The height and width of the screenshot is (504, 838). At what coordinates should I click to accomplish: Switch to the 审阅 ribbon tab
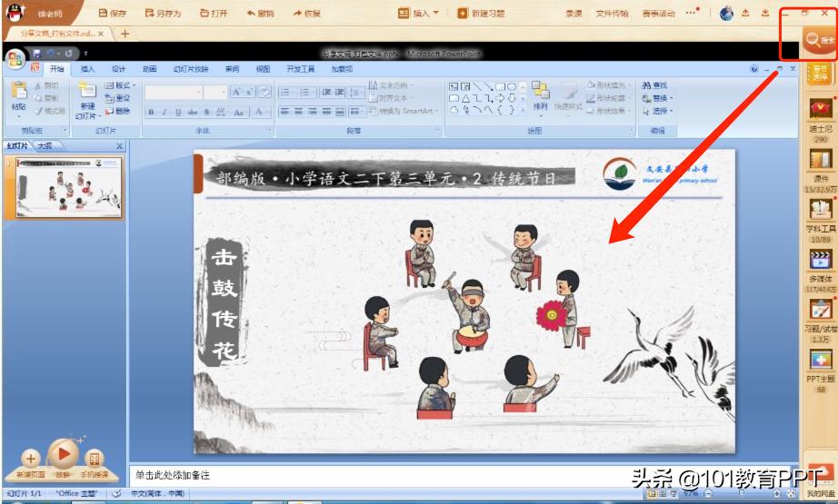coord(232,69)
